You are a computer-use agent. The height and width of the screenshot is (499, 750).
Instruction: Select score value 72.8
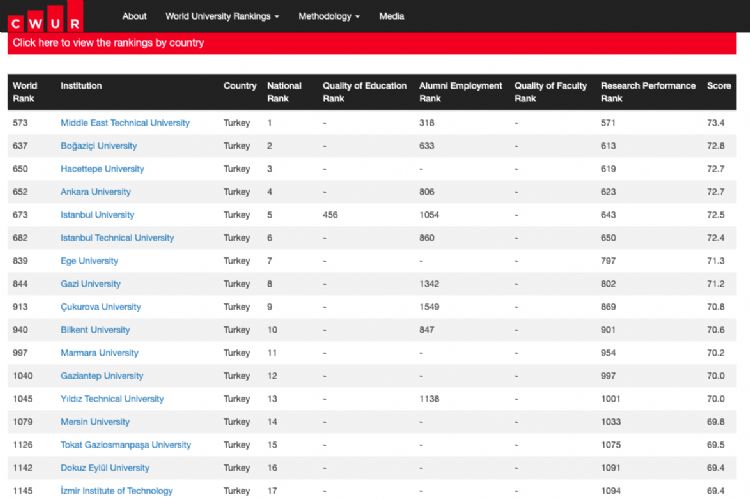click(x=716, y=146)
